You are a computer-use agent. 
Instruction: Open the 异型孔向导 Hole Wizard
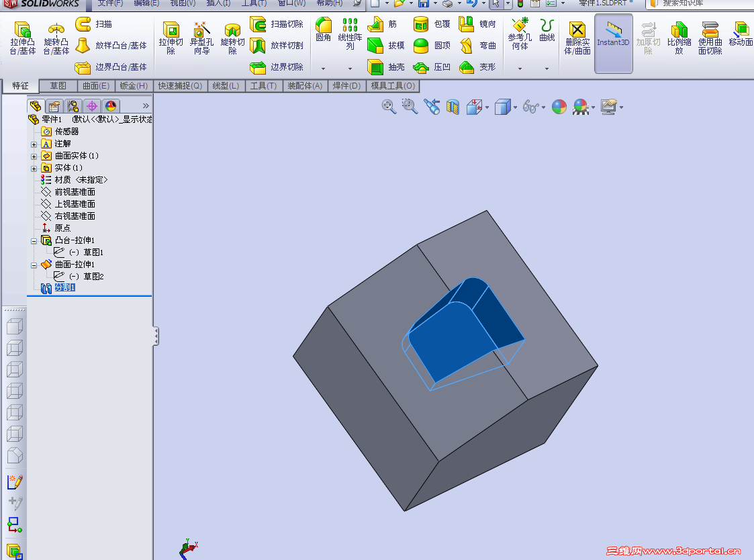[x=201, y=37]
